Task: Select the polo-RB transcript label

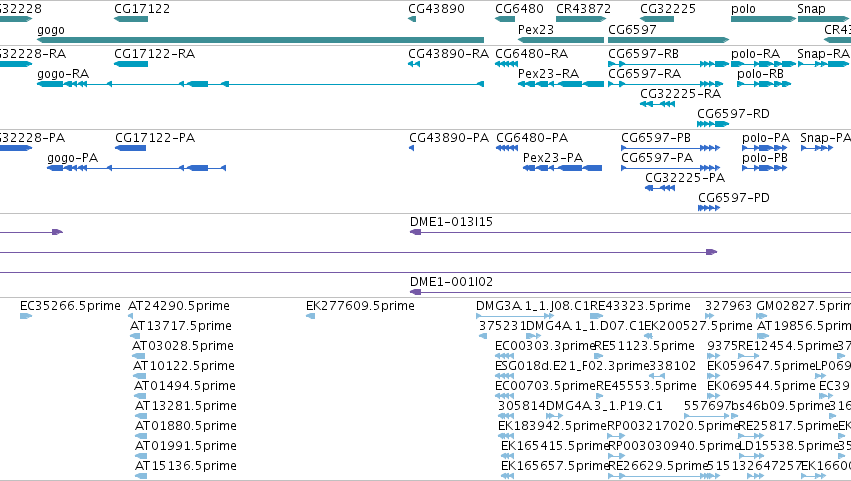Action: [x=760, y=74]
